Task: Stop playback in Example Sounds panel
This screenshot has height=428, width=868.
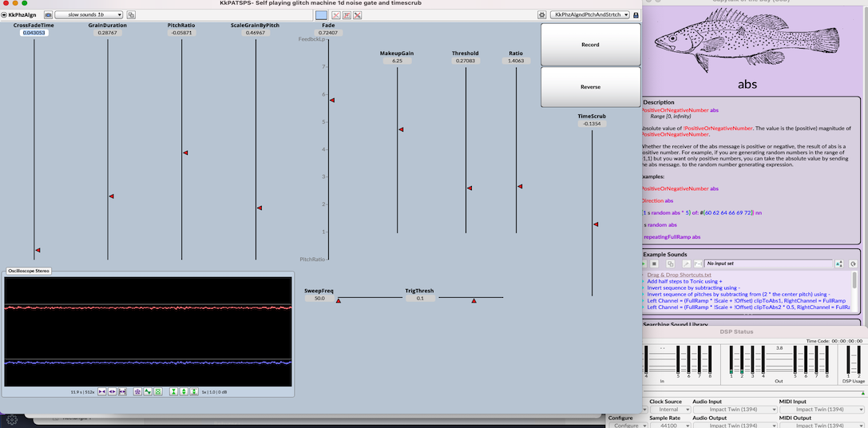Action: click(x=654, y=264)
